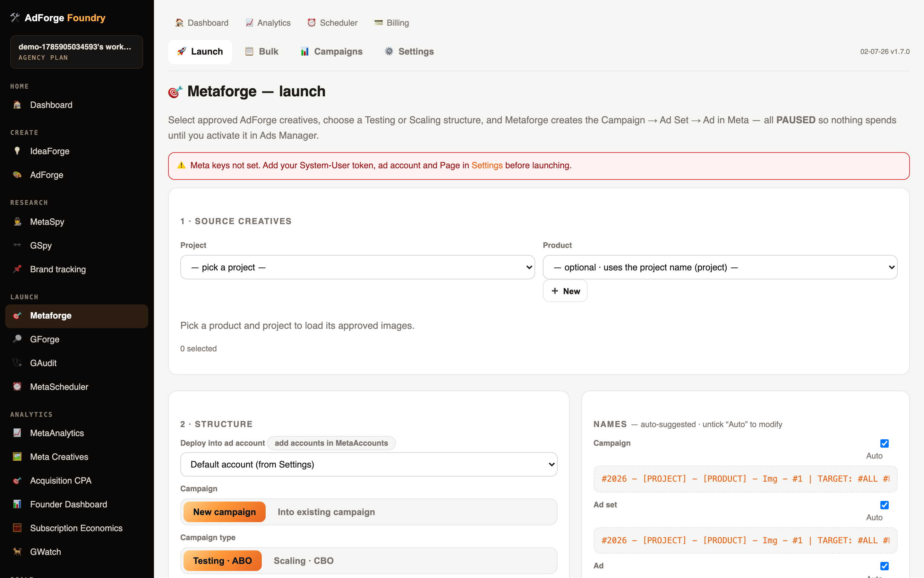This screenshot has height=578, width=924.
Task: Open GForge from the sidebar
Action: tap(77, 339)
